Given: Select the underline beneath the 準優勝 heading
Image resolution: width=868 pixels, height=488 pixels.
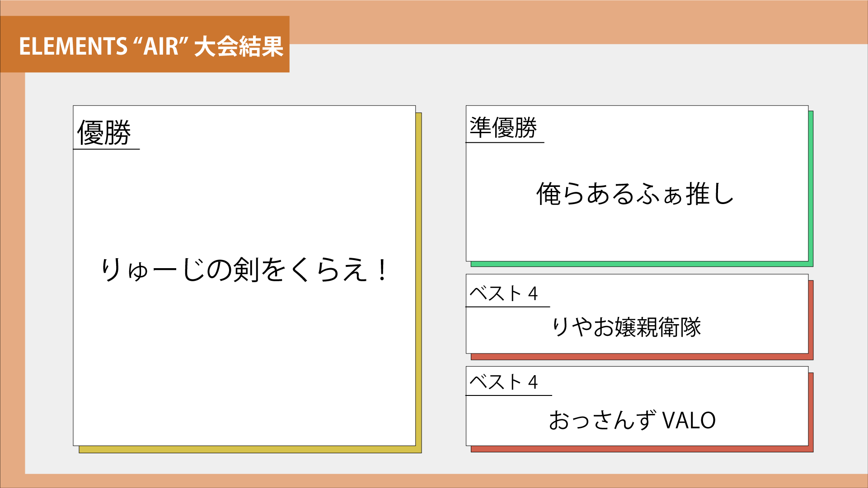Looking at the screenshot, I should point(505,143).
